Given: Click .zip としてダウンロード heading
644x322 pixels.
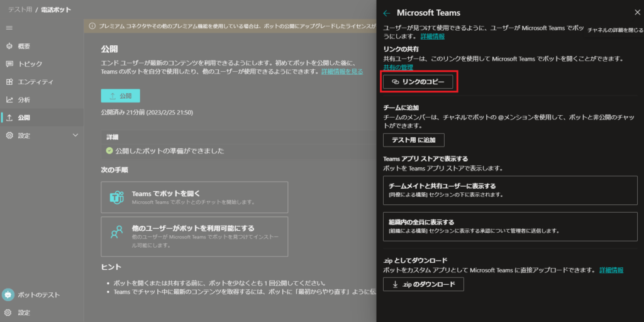Looking at the screenshot, I should tap(415, 260).
